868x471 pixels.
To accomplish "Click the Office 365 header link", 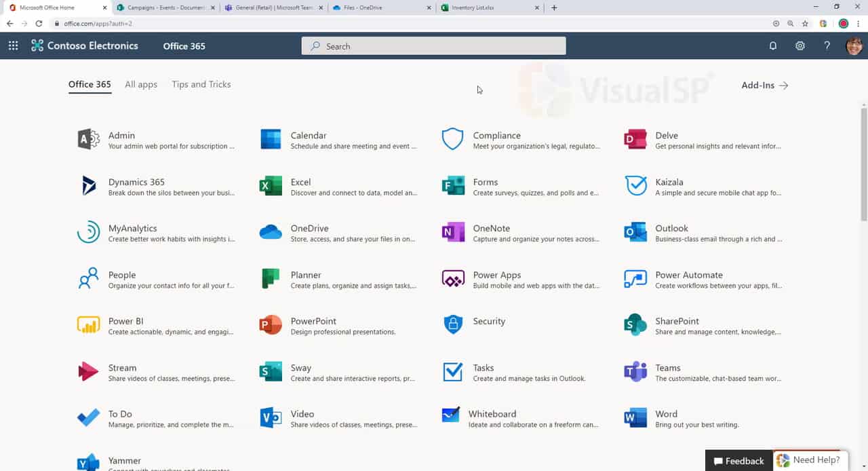I will click(x=184, y=46).
